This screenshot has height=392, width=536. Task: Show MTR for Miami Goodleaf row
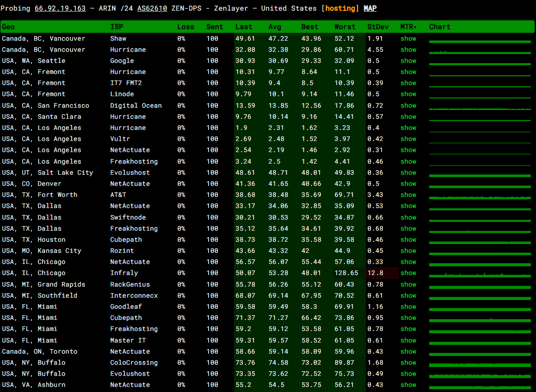[x=408, y=306]
